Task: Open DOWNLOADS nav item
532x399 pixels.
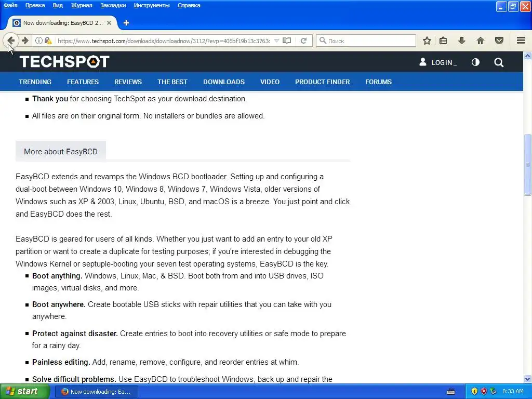Action: [x=224, y=82]
